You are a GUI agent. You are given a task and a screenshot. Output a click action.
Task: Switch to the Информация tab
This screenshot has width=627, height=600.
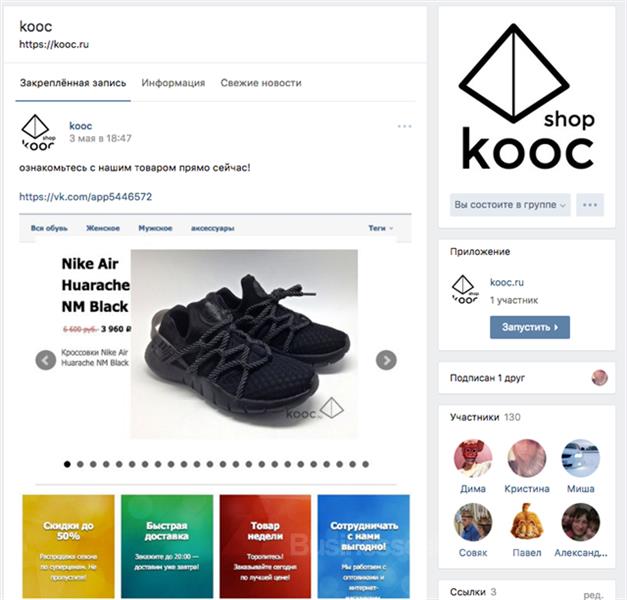click(173, 83)
